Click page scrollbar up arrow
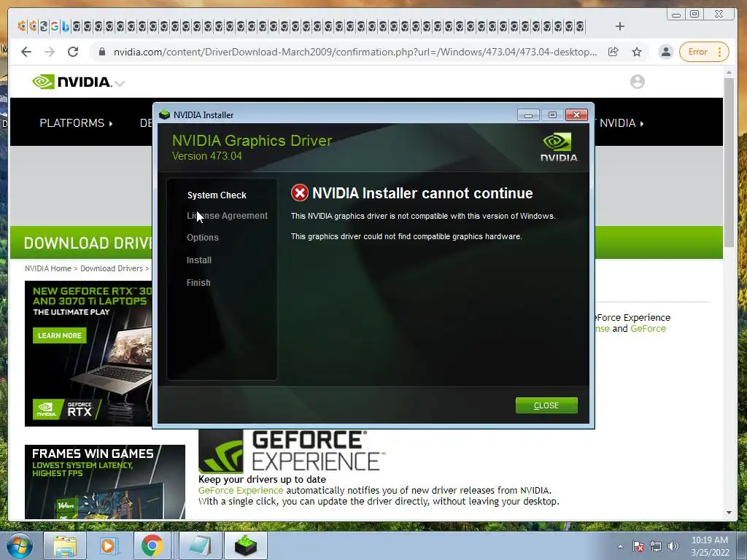 (729, 72)
